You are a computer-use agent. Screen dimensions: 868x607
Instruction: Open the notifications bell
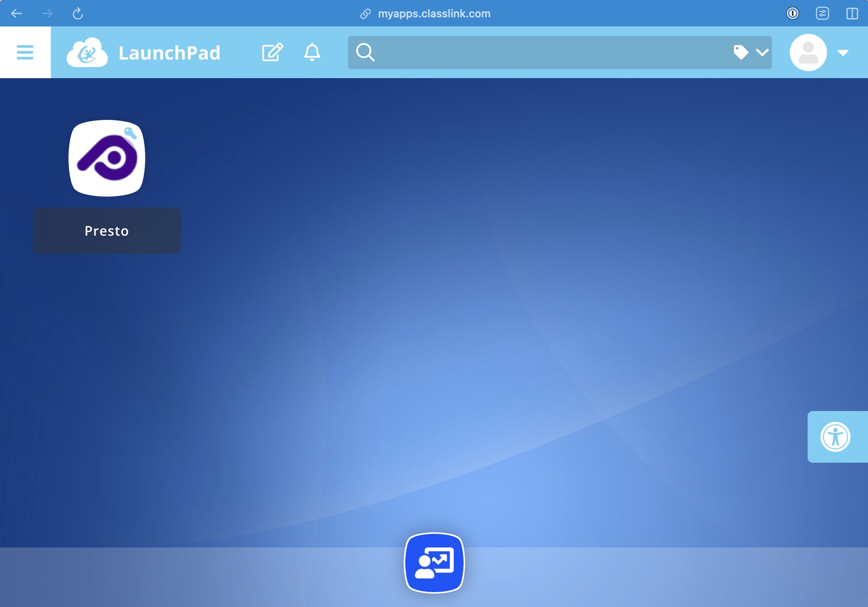click(312, 52)
